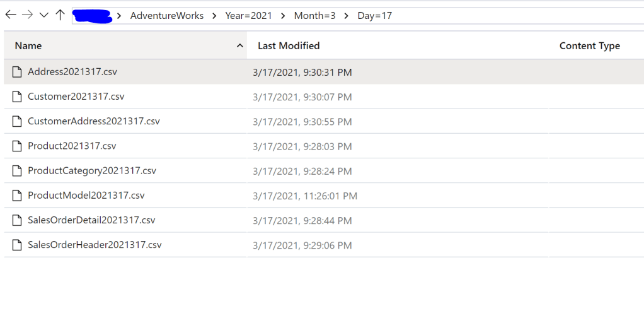Click the Customer2021317.csv file icon
644x313 pixels.
coord(17,97)
